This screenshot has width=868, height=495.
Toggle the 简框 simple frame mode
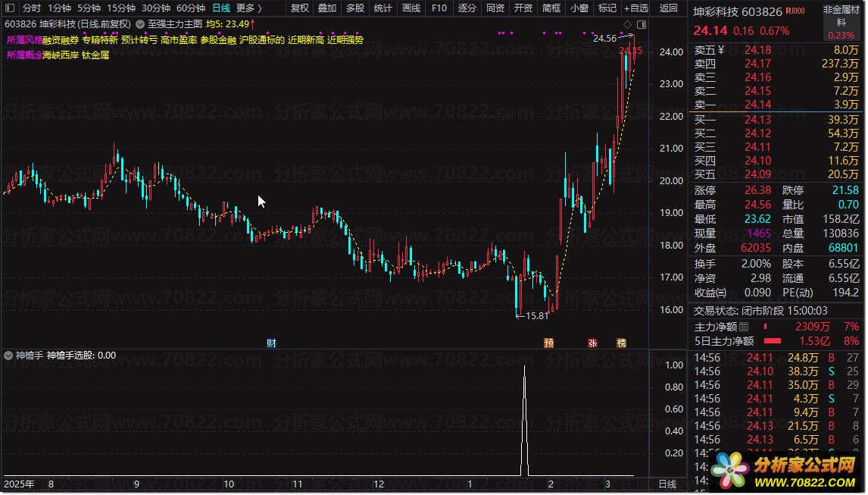(551, 8)
